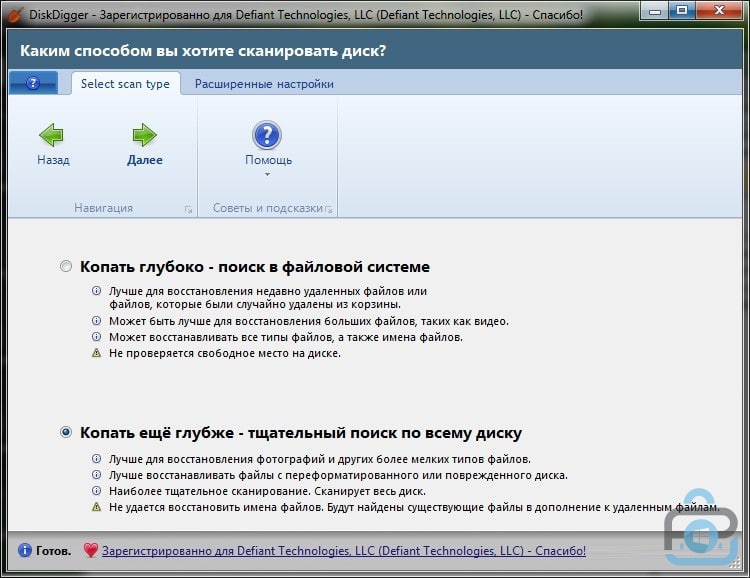750x578 pixels.
Task: Click info icon beside больших файлов видео line
Action: tap(96, 321)
